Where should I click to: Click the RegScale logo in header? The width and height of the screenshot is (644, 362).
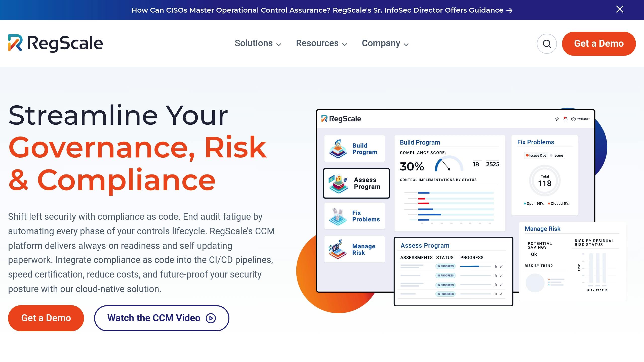pos(55,43)
